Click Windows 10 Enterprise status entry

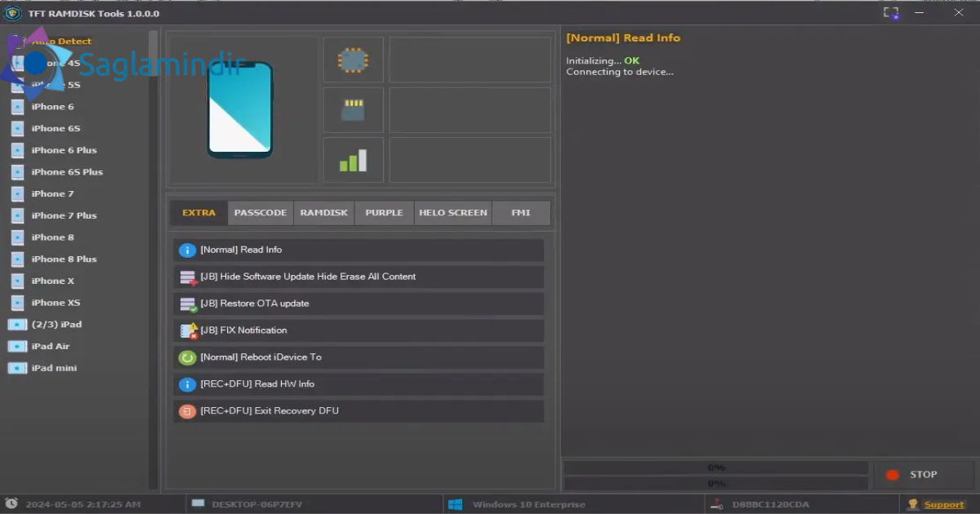[529, 505]
